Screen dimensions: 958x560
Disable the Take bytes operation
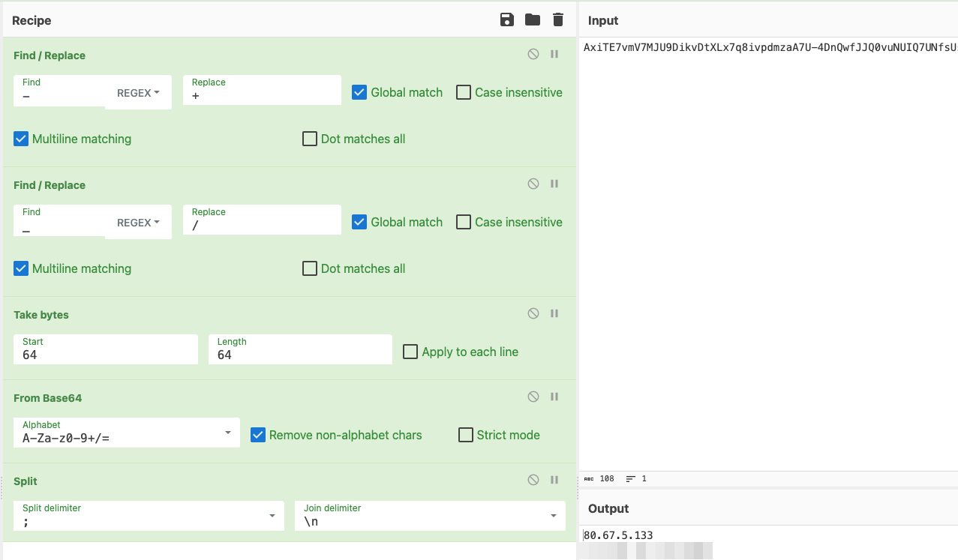coord(533,313)
